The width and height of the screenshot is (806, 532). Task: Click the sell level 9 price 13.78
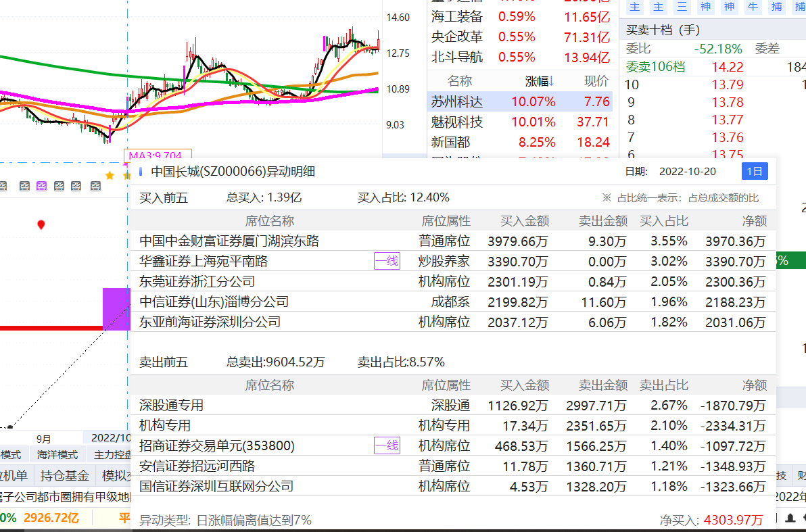click(728, 102)
